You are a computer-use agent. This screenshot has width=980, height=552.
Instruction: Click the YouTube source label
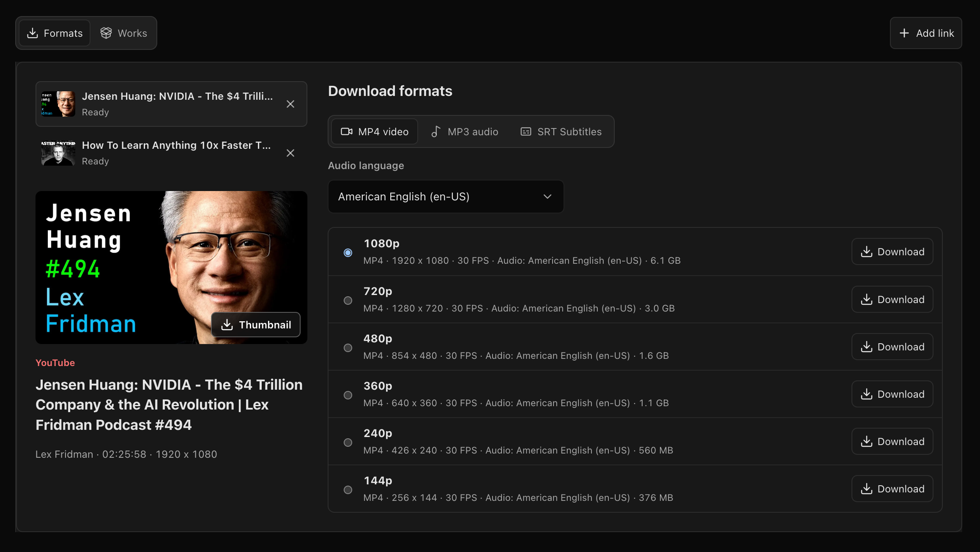(x=55, y=363)
